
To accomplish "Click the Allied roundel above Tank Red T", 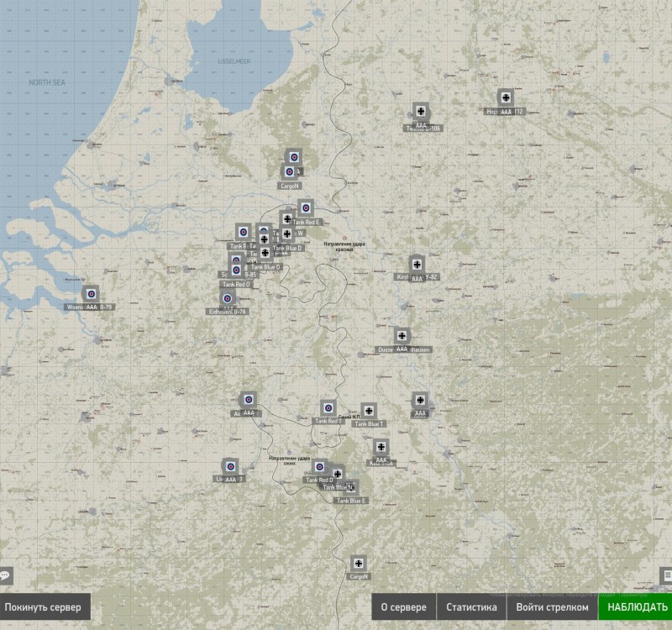I will [328, 408].
